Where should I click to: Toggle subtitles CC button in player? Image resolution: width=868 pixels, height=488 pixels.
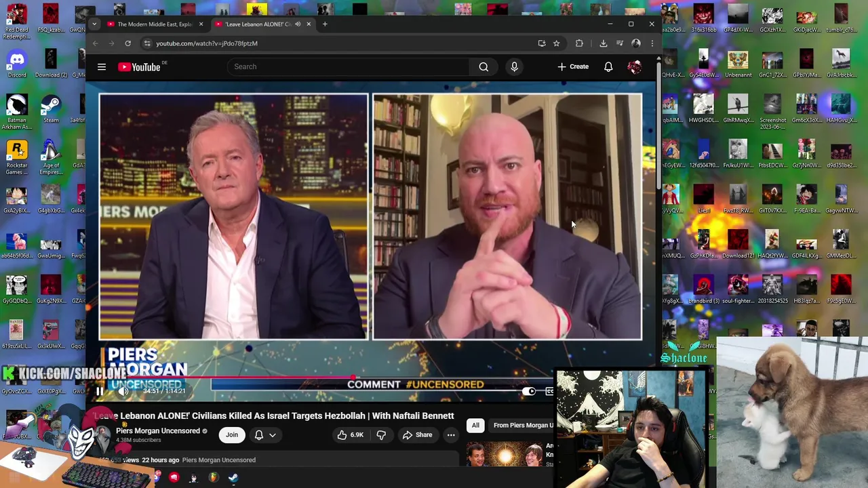pos(549,391)
